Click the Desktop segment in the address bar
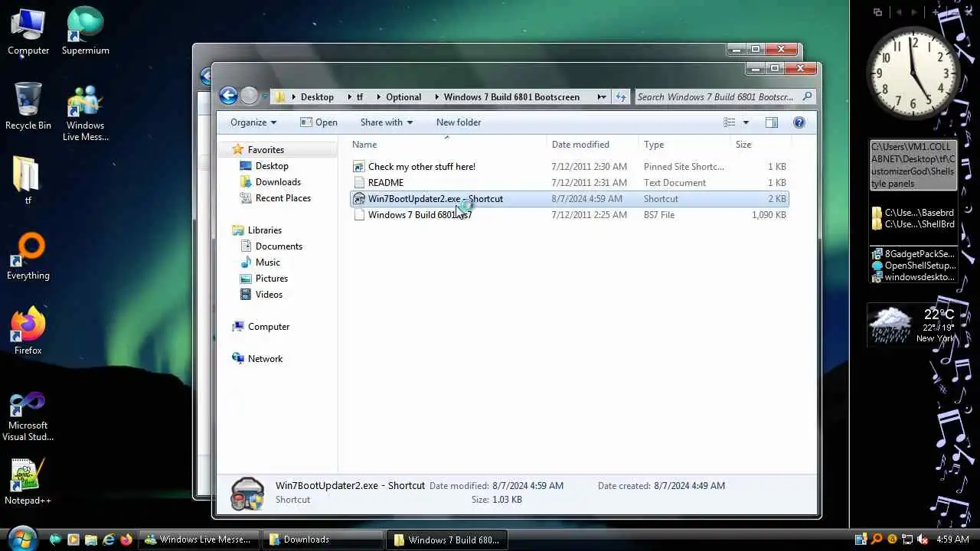 (x=317, y=97)
